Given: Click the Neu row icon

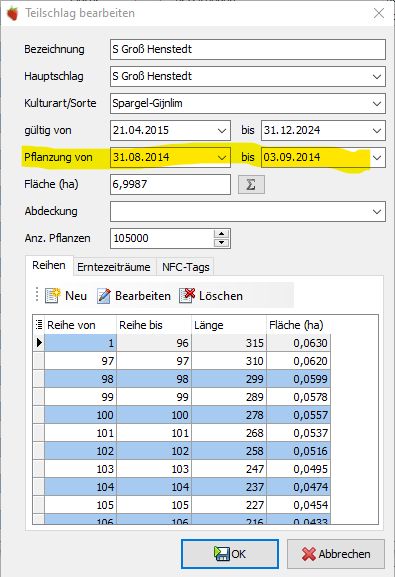Looking at the screenshot, I should 52,295.
